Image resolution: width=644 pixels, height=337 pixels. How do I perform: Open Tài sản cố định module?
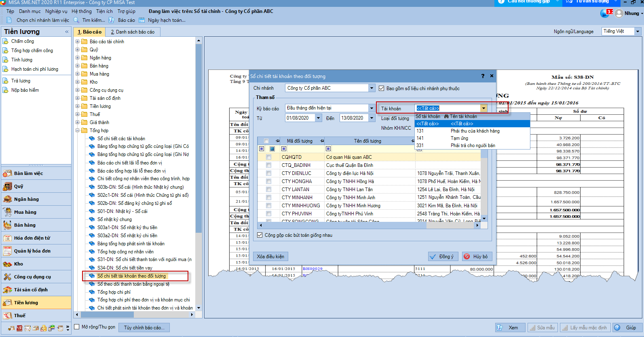(x=36, y=290)
